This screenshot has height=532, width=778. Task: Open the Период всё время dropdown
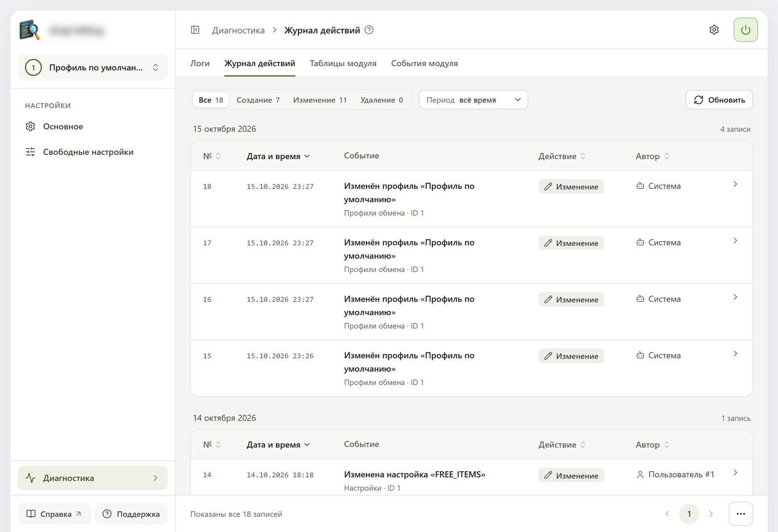point(473,100)
